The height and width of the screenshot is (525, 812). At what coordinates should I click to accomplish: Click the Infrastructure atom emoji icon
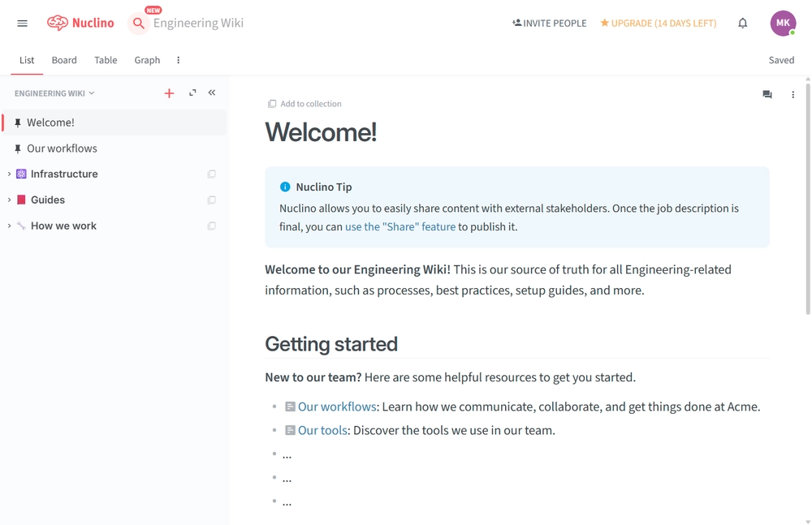pyautogui.click(x=21, y=174)
